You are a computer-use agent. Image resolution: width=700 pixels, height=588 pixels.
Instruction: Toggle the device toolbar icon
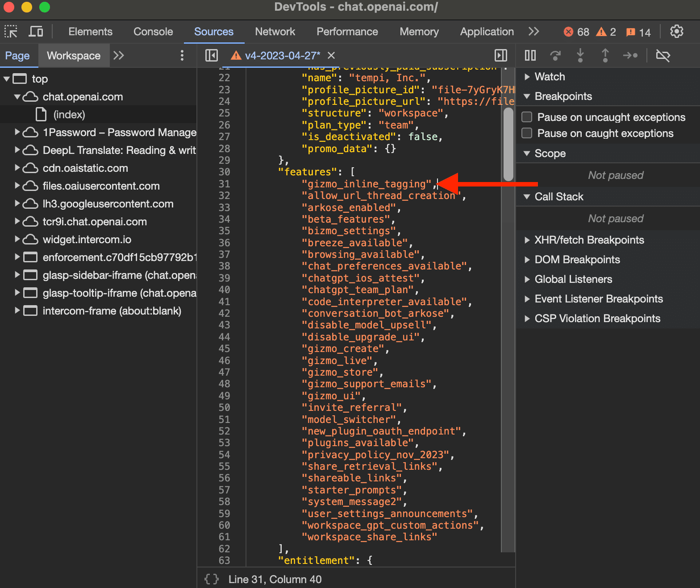pos(36,32)
